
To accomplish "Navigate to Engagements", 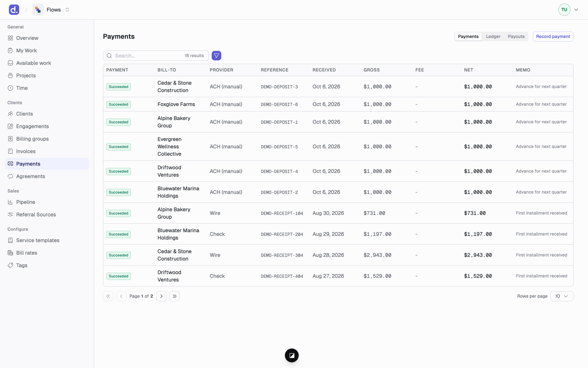I will coord(32,126).
